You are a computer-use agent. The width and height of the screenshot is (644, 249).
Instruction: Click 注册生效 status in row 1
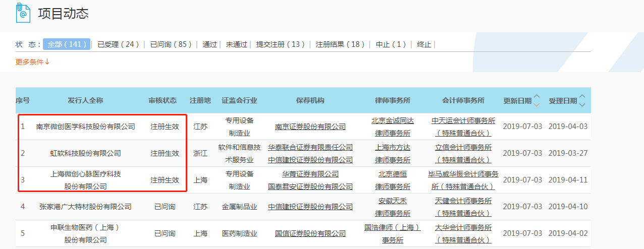[x=165, y=127]
